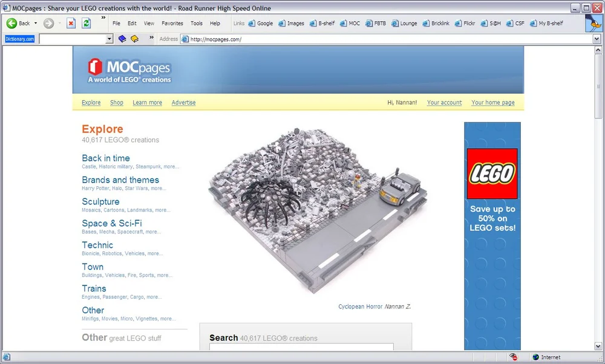605x364 pixels.
Task: Open the Other category link
Action: [93, 310]
